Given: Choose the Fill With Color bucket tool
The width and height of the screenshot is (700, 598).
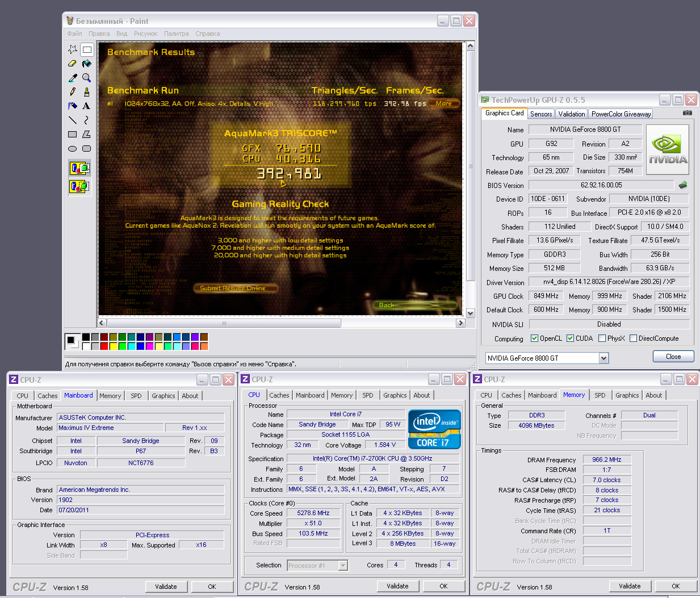Looking at the screenshot, I should 86,64.
